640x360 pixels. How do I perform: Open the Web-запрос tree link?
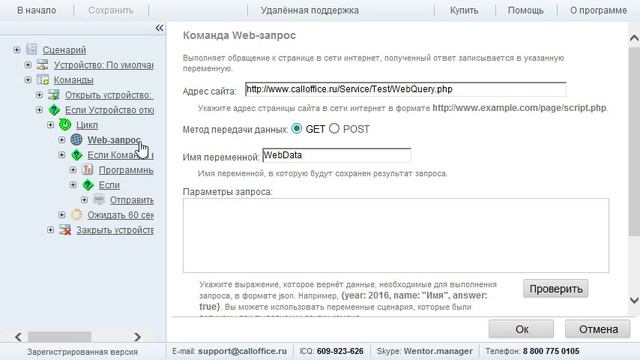[x=114, y=140]
